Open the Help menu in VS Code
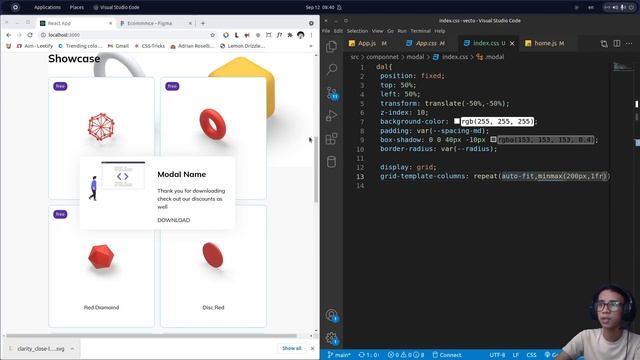 440,31
